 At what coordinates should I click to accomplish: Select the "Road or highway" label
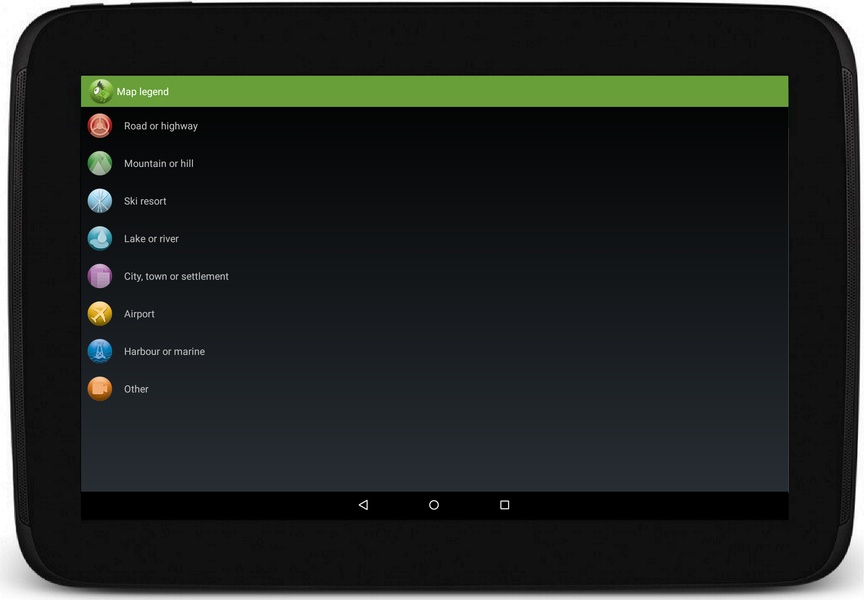pyautogui.click(x=161, y=126)
